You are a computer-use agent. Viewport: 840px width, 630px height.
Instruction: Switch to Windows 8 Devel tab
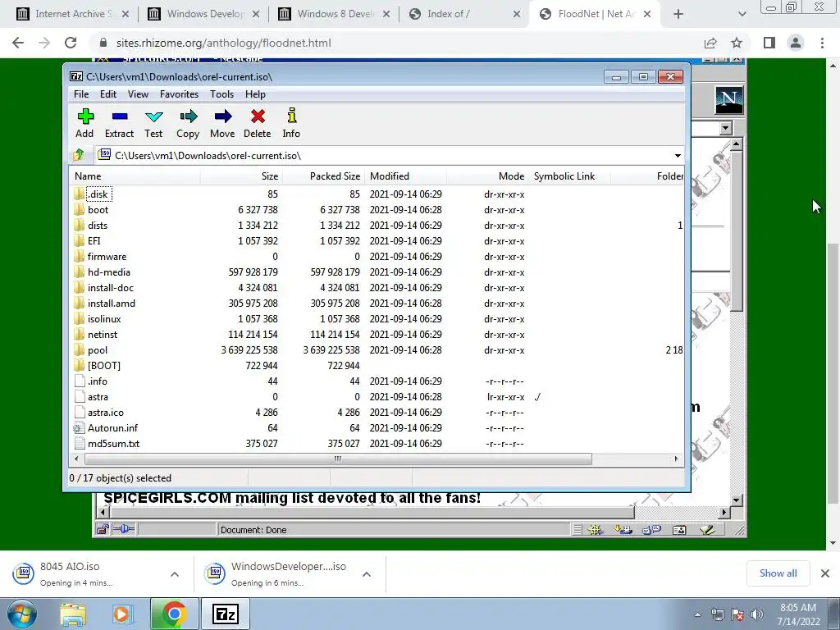(335, 15)
